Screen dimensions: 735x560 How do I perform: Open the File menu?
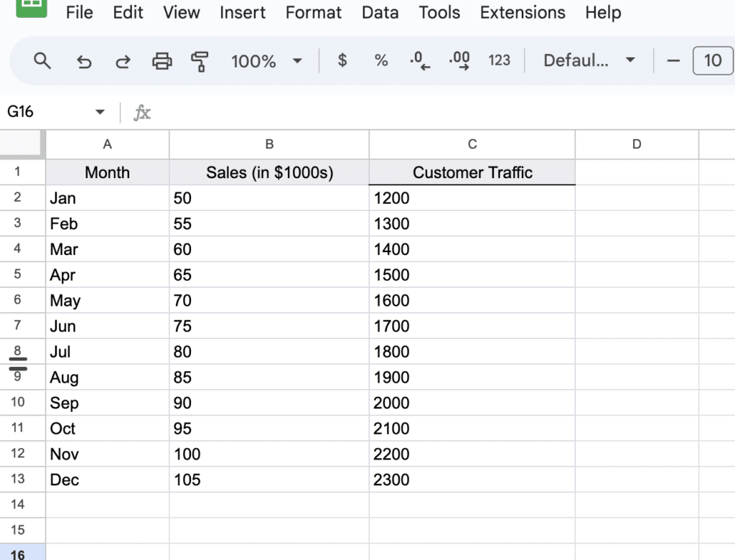79,12
